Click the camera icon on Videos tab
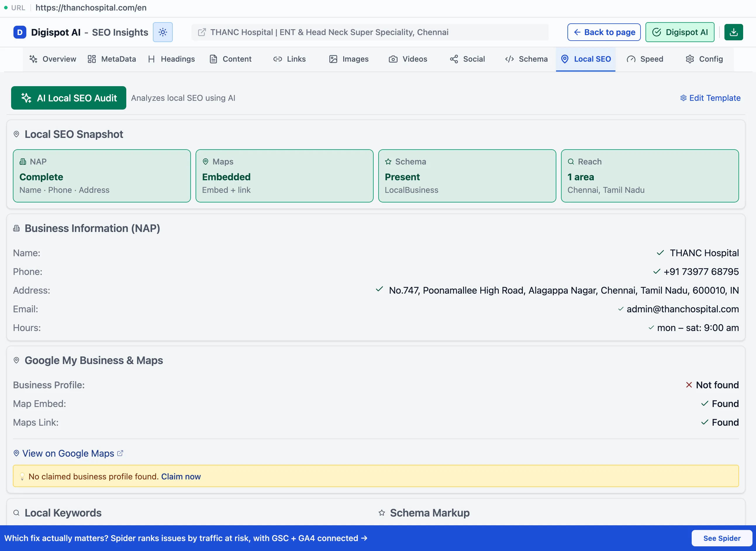The width and height of the screenshot is (756, 551). pyautogui.click(x=393, y=59)
